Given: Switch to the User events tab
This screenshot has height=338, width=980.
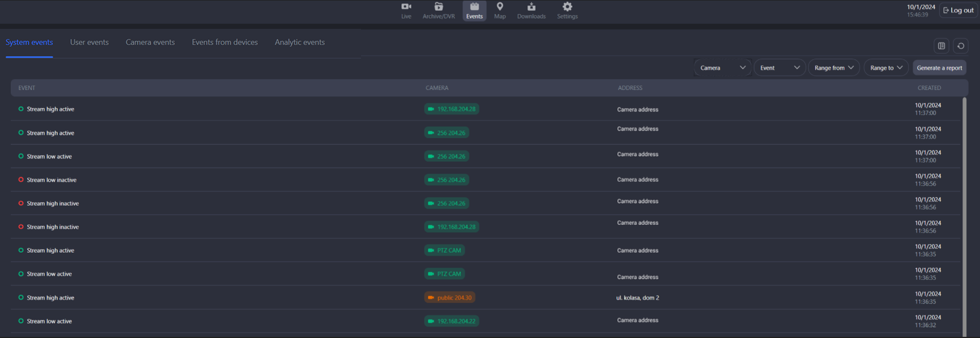Looking at the screenshot, I should coord(89,42).
